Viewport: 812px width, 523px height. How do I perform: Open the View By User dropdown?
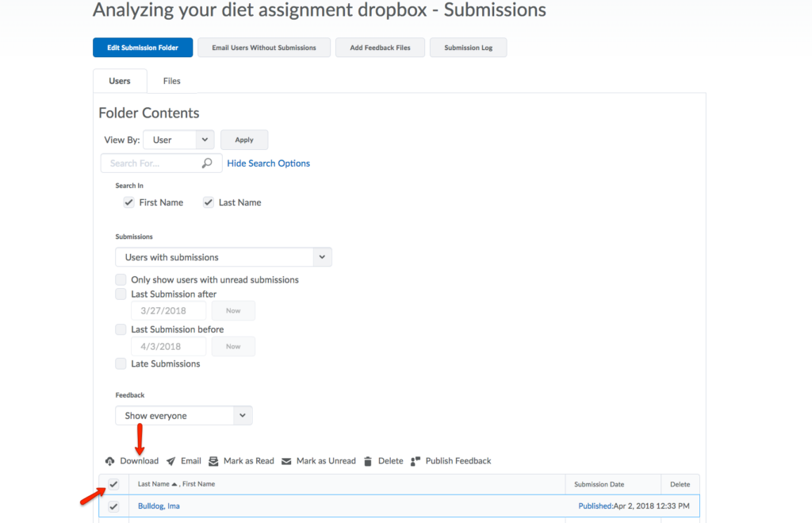pyautogui.click(x=178, y=140)
